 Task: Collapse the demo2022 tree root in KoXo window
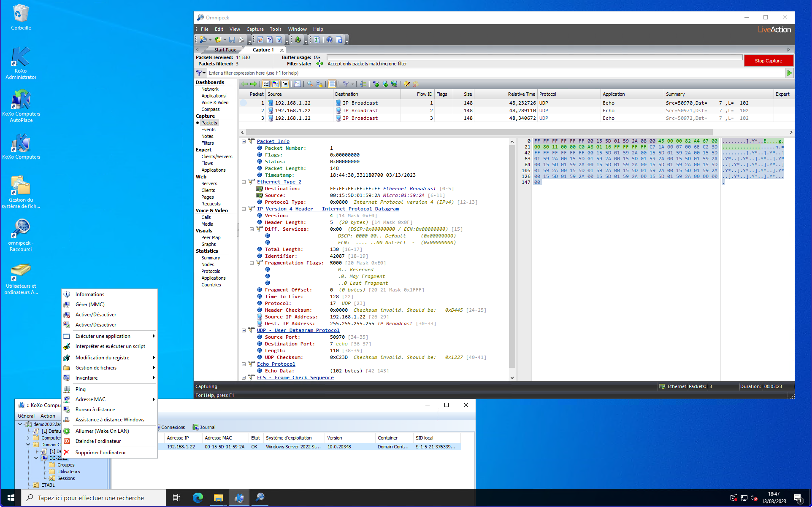coord(20,424)
